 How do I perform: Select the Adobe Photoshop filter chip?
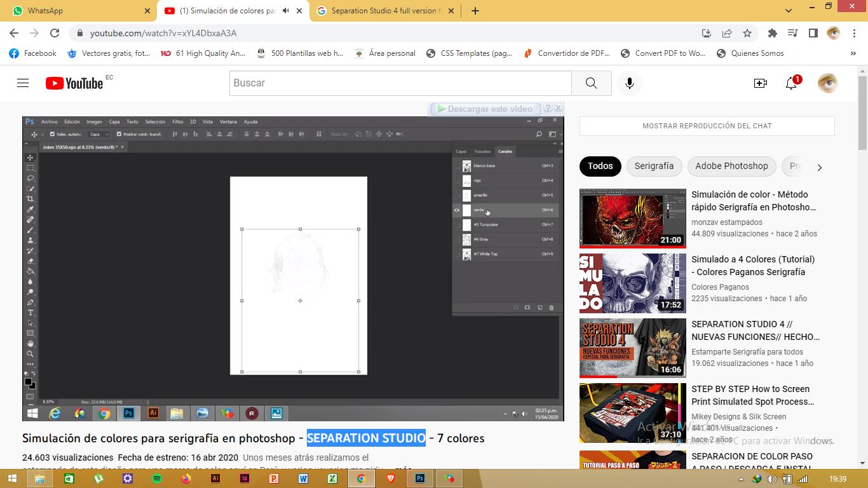[731, 166]
